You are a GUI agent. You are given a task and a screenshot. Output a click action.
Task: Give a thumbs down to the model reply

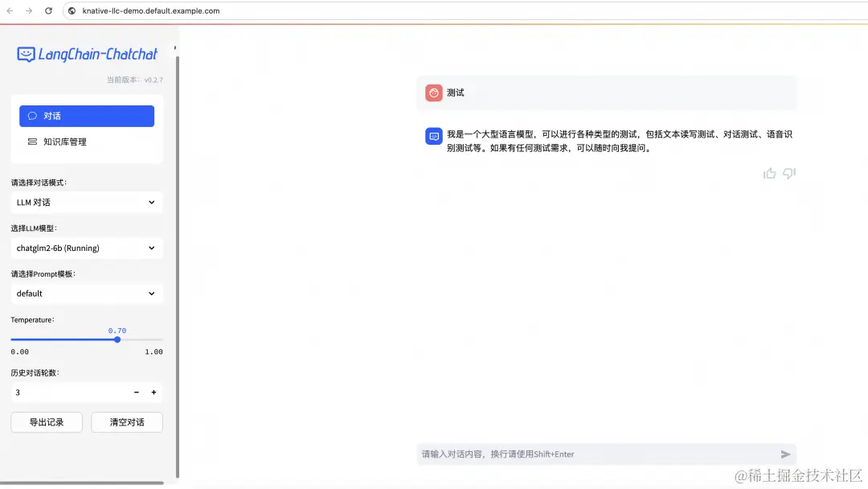pos(788,173)
